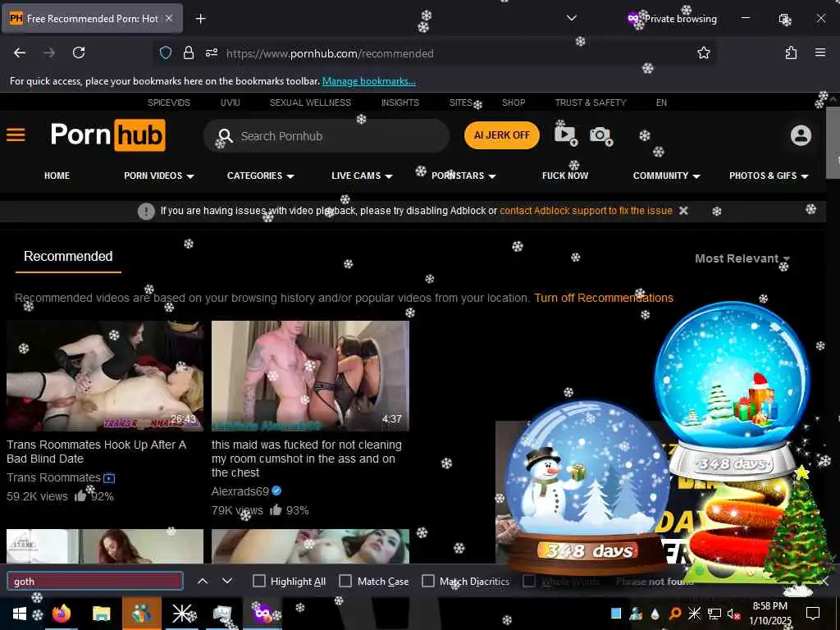The image size is (840, 630).
Task: Click the Manage bookmarks link
Action: [x=368, y=81]
